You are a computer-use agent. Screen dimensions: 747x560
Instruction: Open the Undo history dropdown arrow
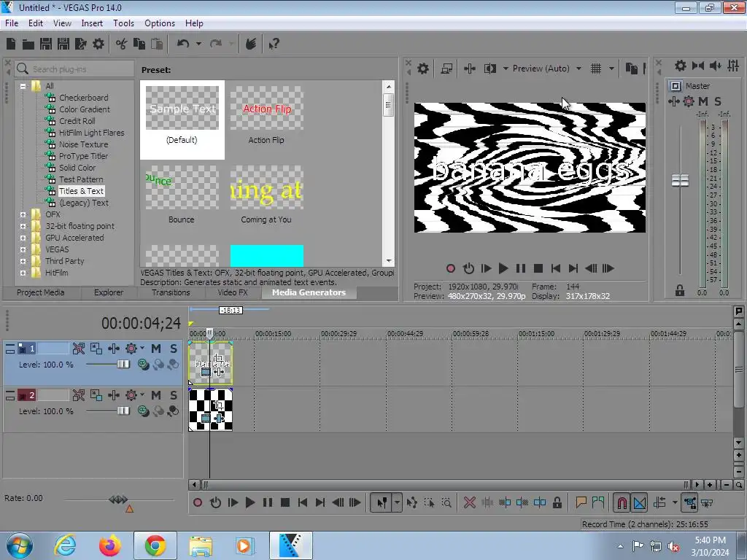pyautogui.click(x=198, y=44)
